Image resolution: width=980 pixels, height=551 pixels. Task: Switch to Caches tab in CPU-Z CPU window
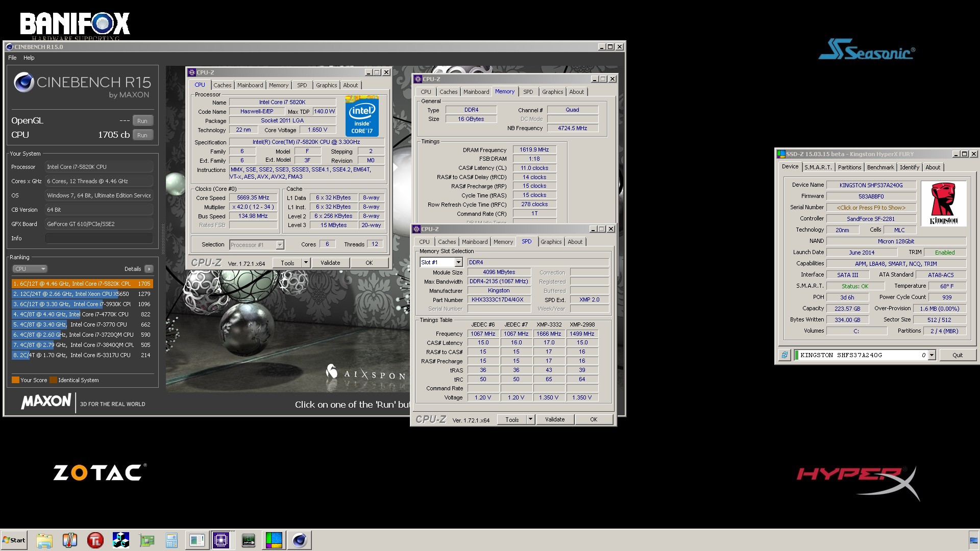(222, 85)
